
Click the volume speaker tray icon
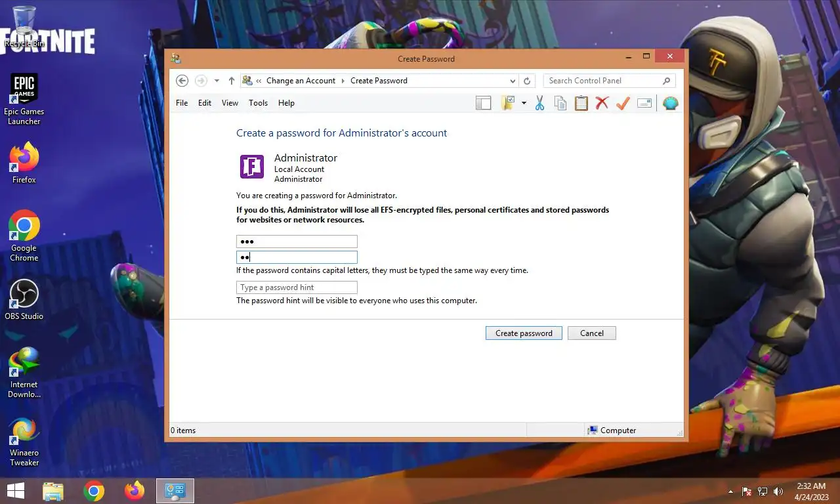(x=778, y=492)
